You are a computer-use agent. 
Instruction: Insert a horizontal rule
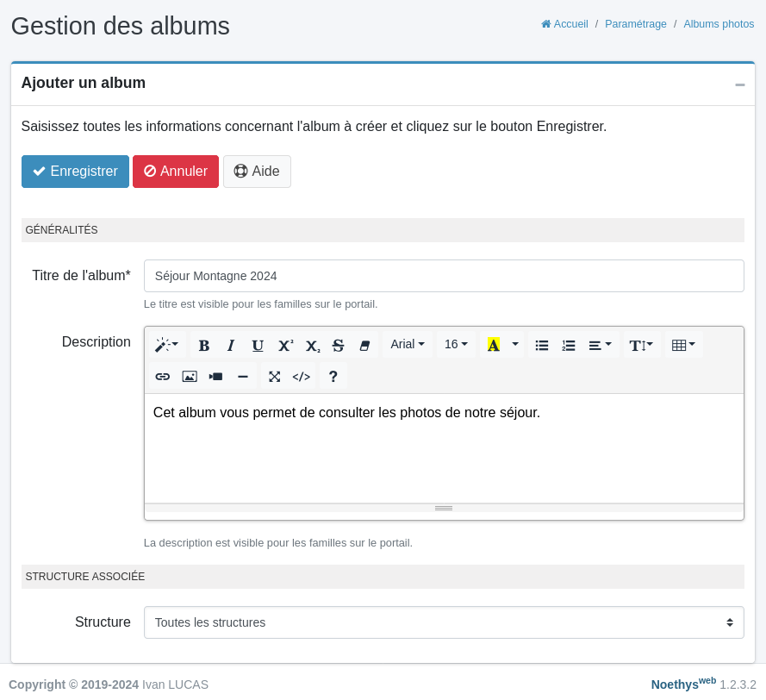click(x=243, y=377)
